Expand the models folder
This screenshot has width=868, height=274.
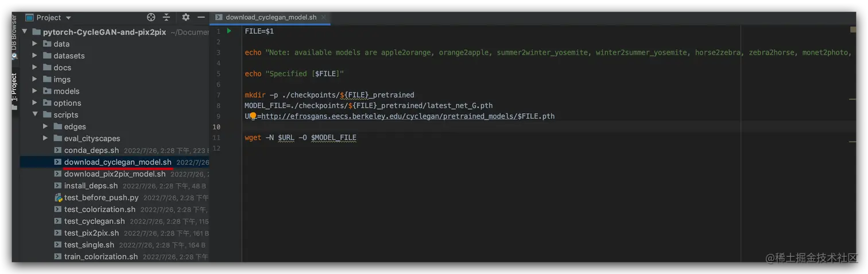[35, 91]
